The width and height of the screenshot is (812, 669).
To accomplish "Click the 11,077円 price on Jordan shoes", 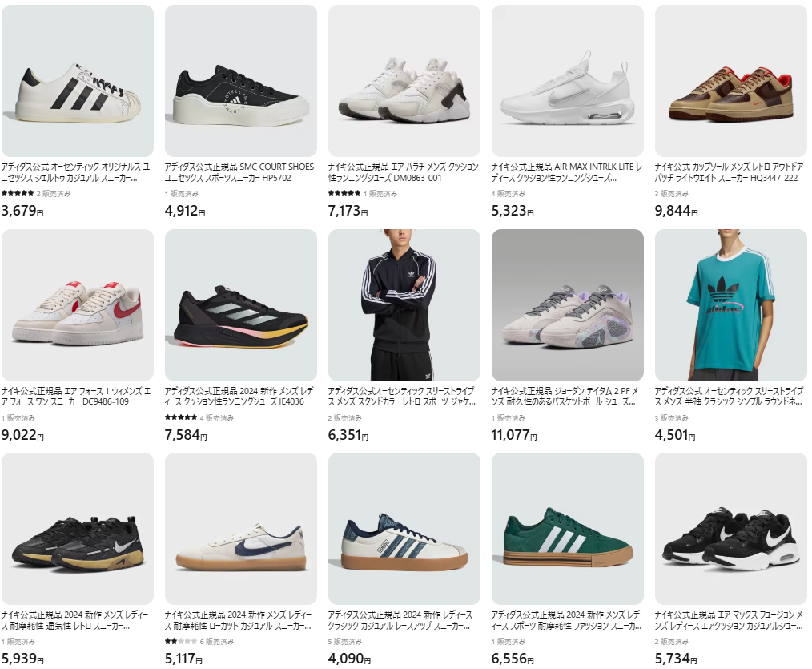I will tap(514, 435).
